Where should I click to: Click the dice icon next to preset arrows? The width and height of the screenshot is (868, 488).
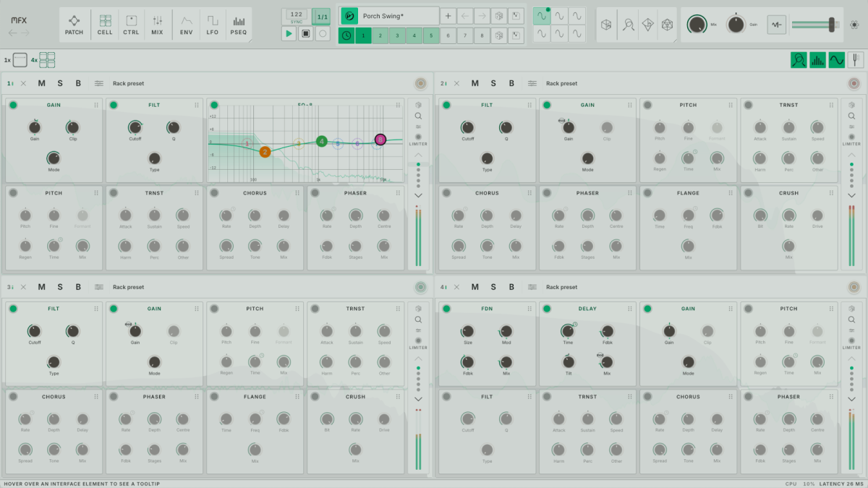point(499,16)
